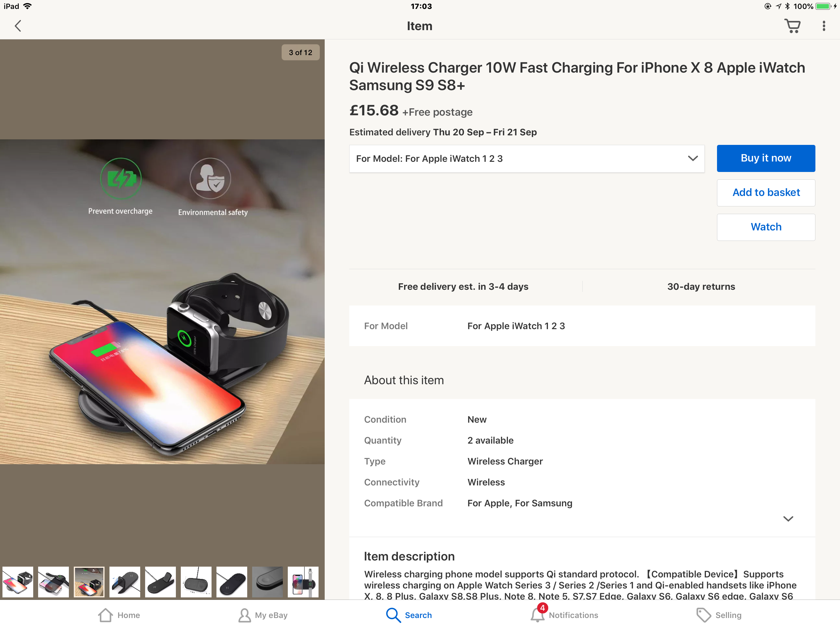Screen dimensions: 840x630
Task: Go back using the back arrow
Action: tap(18, 26)
